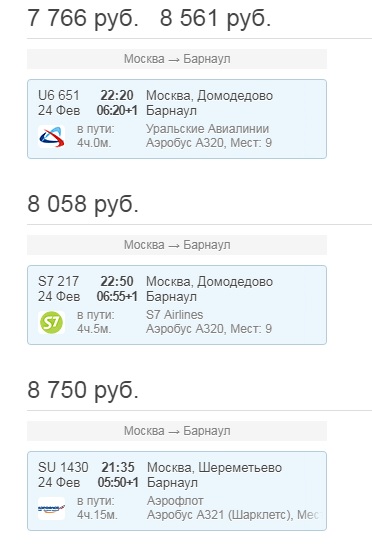Choose the 8 750 руб. fare
The width and height of the screenshot is (372, 550).
pos(83,390)
